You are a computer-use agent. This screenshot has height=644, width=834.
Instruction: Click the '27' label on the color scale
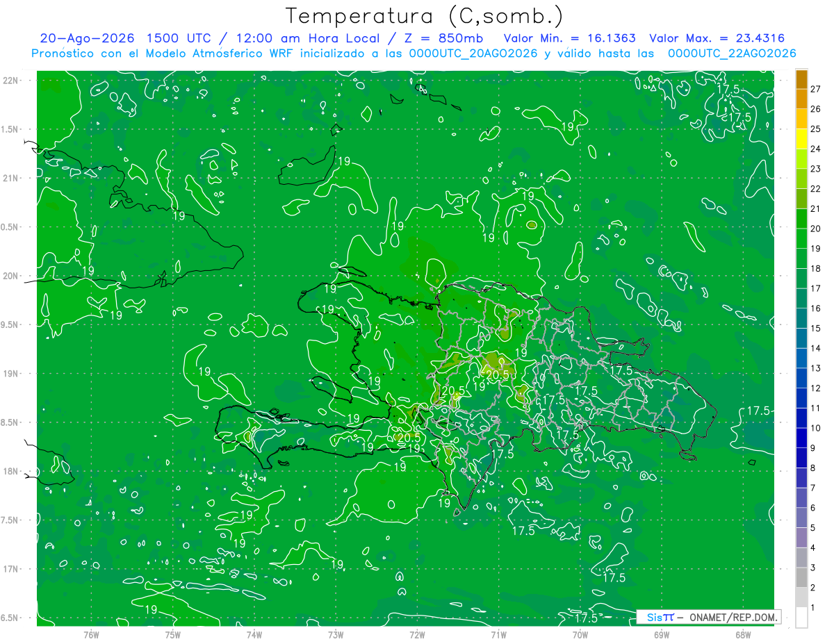(x=815, y=89)
